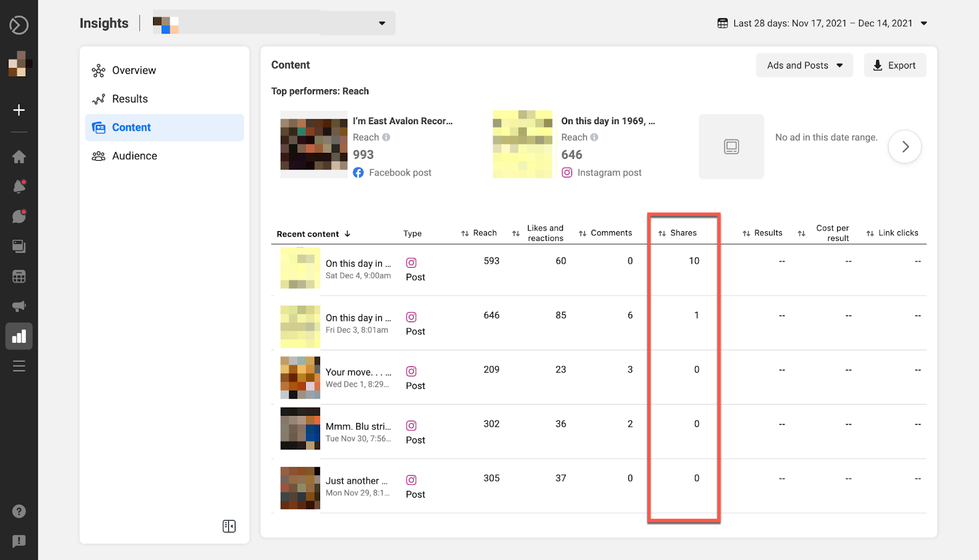
Task: Select the Insights bar chart icon
Action: click(x=19, y=336)
